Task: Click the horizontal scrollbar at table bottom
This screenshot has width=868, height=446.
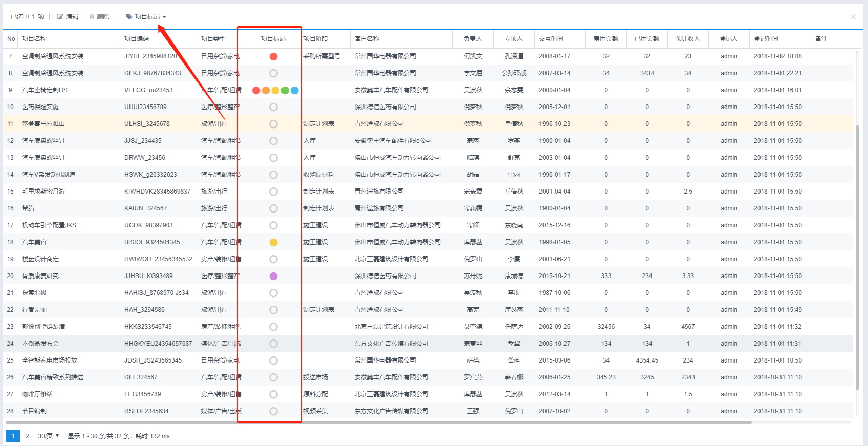Action: 379,422
